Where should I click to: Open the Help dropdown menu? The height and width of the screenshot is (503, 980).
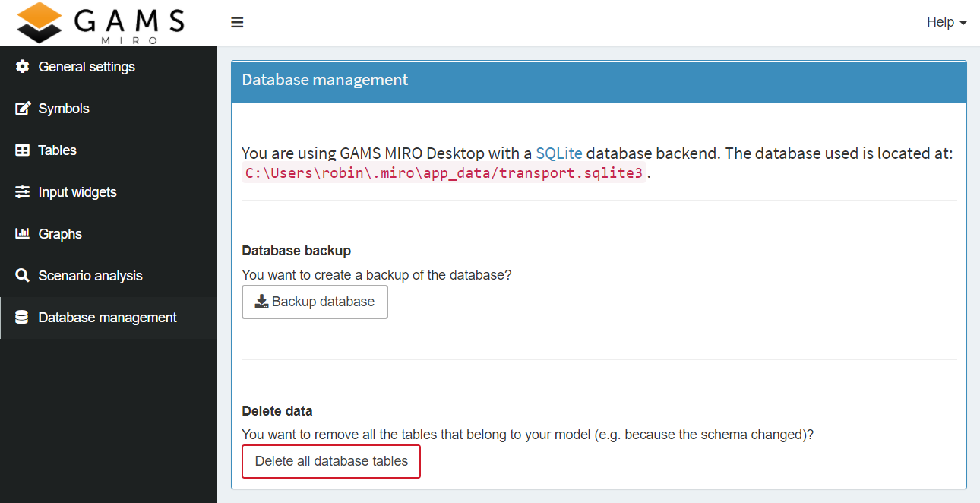coord(942,22)
